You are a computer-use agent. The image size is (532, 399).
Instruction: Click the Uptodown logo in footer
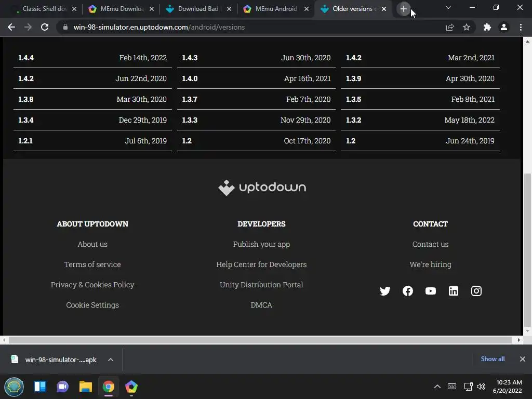point(262,188)
